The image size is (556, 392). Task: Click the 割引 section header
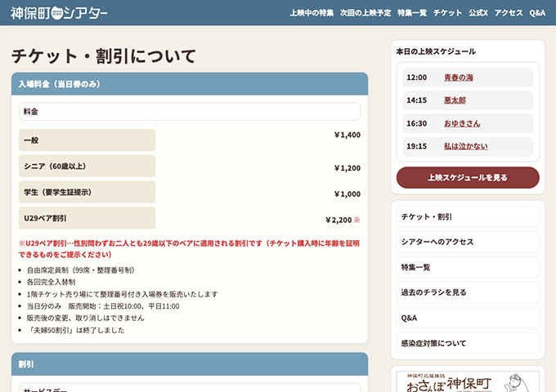point(190,364)
